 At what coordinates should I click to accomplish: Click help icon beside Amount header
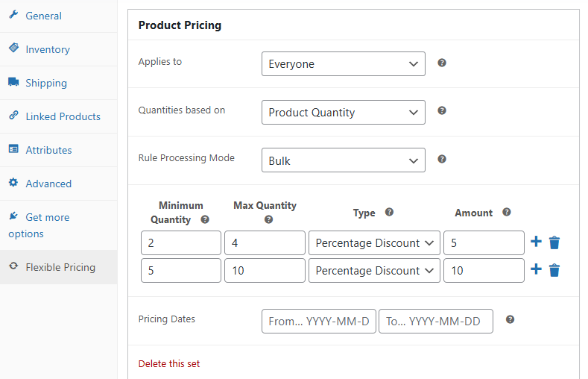click(x=507, y=213)
